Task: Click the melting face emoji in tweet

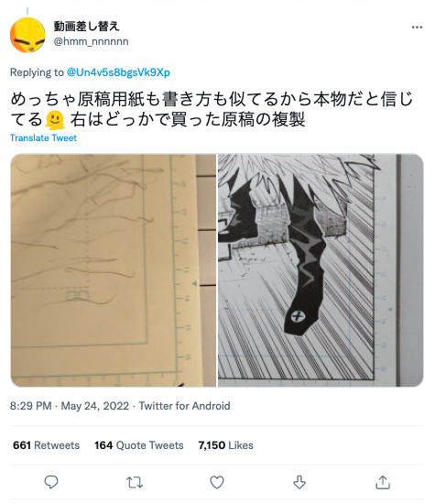Action: pos(55,120)
